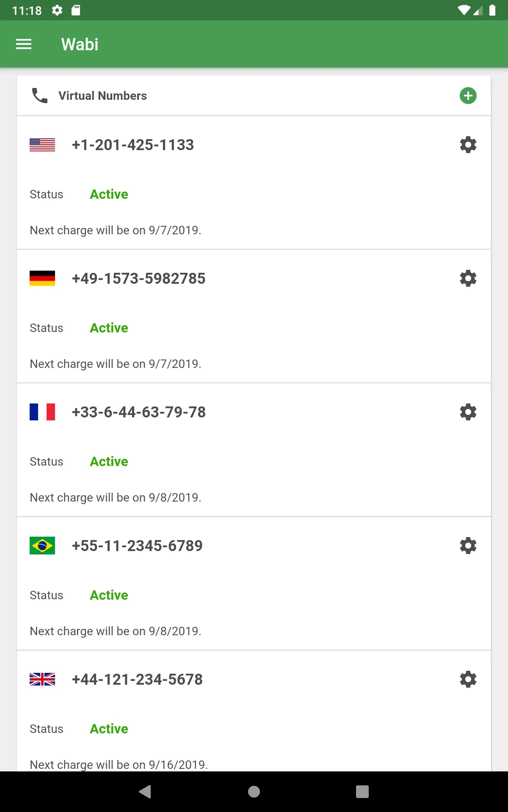Image resolution: width=508 pixels, height=812 pixels.
Task: Click the UK flag icon
Action: (42, 679)
